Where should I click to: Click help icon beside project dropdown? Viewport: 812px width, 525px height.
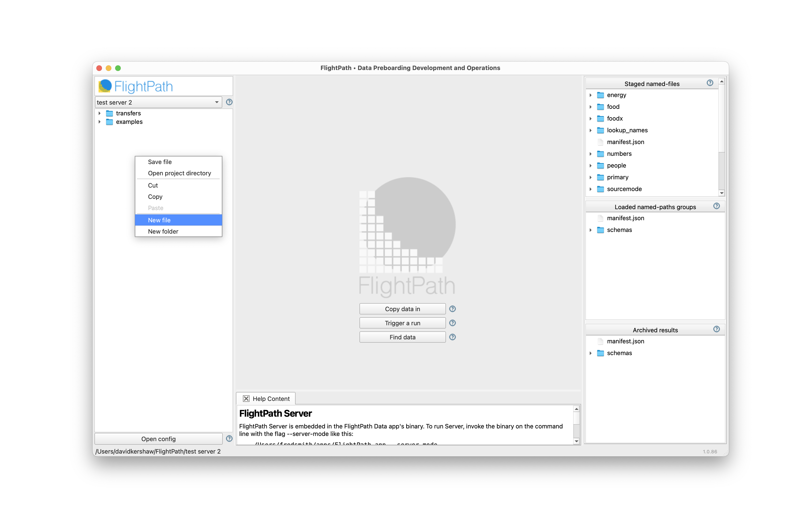[229, 102]
